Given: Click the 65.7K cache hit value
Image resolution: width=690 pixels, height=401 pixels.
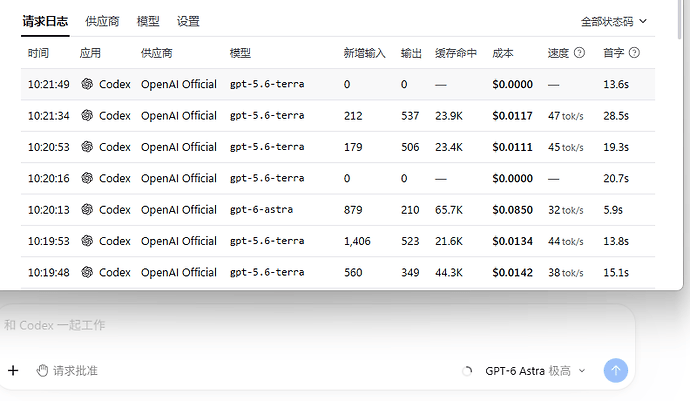Looking at the screenshot, I should tap(449, 210).
